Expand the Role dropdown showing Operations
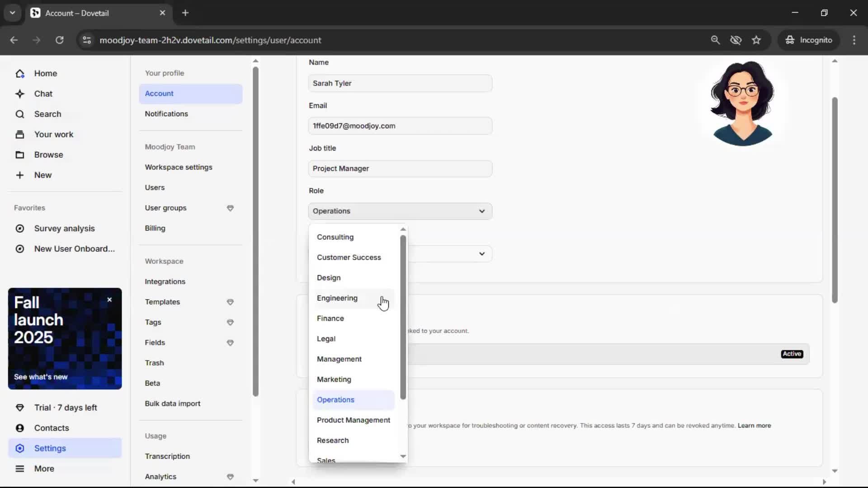 [x=400, y=211]
